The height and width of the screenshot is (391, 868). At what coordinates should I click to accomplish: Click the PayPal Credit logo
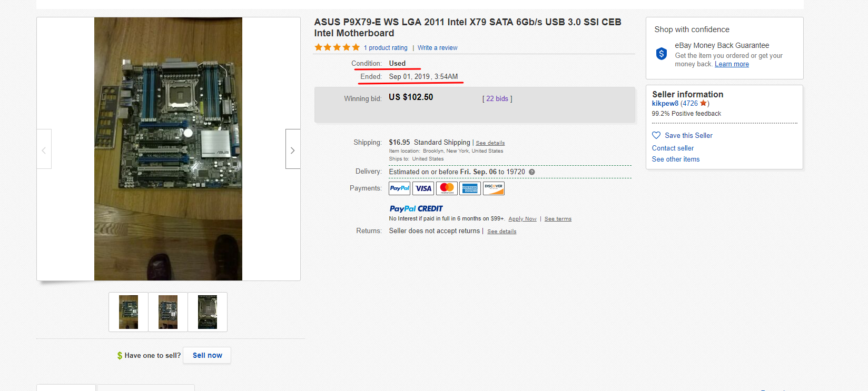pos(416,208)
